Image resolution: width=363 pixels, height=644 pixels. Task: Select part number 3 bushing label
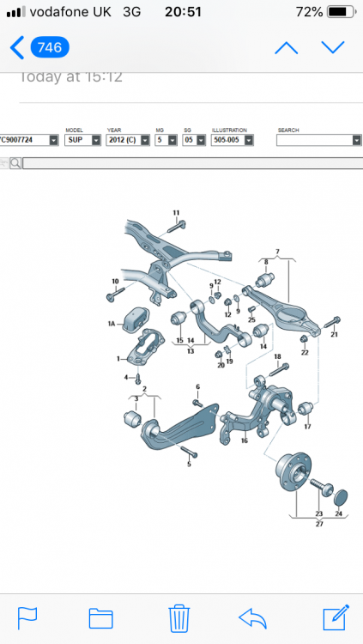136,398
